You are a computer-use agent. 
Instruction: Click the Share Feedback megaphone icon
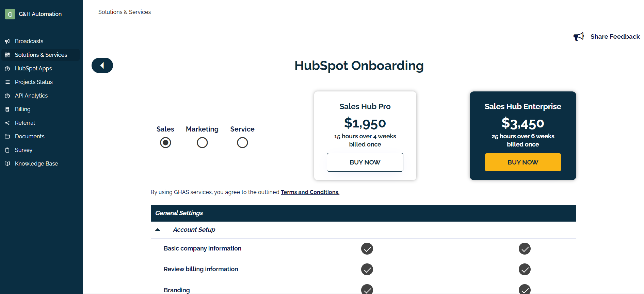coord(579,36)
